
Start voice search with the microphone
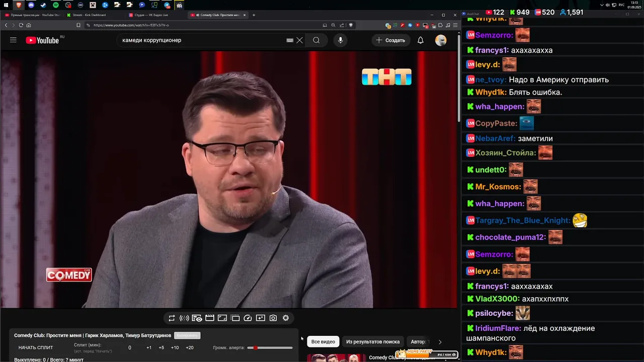pyautogui.click(x=341, y=40)
